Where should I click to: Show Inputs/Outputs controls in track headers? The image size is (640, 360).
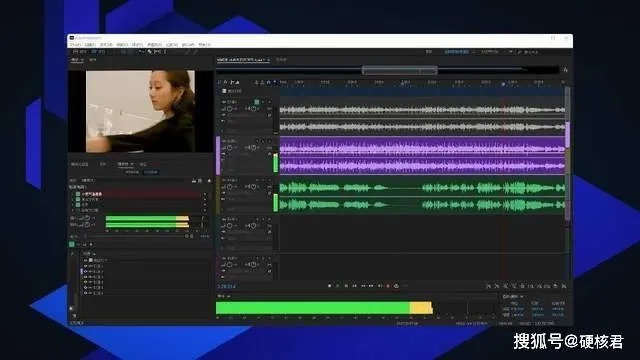(219, 82)
